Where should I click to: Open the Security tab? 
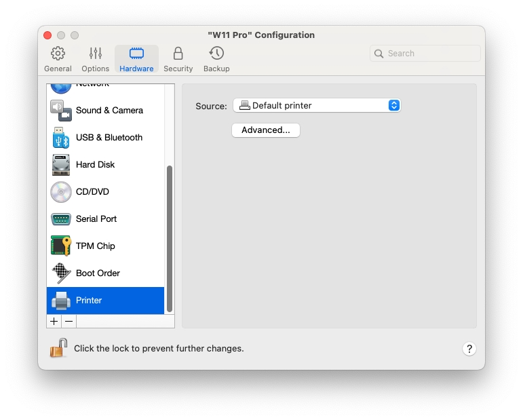tap(178, 59)
